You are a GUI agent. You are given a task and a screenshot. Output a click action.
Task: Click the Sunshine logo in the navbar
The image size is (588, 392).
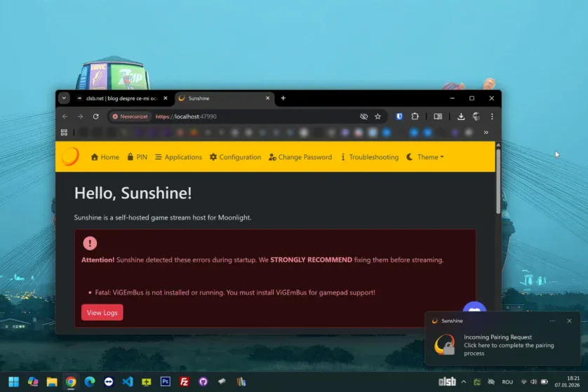69,156
